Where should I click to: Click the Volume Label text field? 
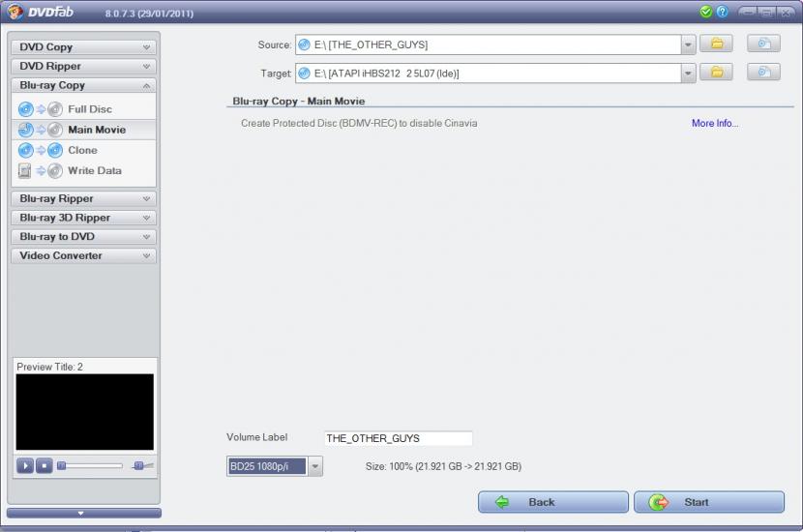pos(399,438)
